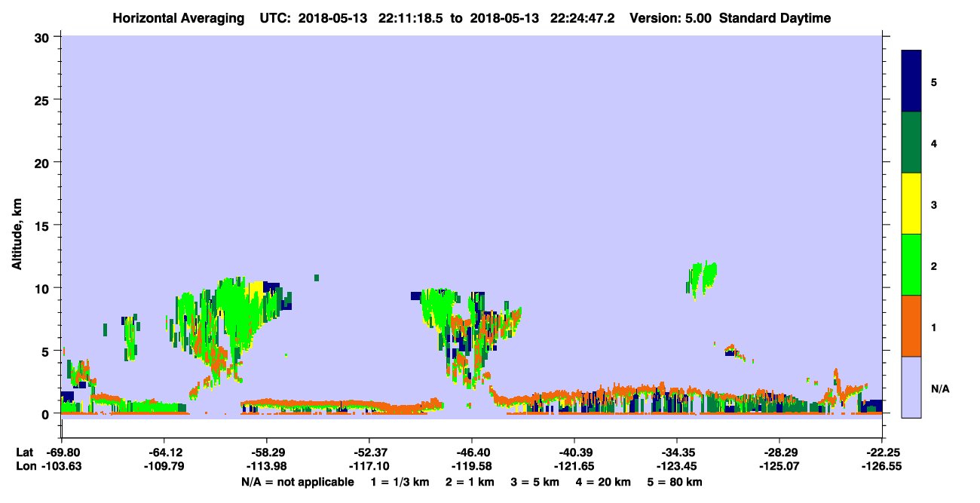Click the dark blue colorbar segment labeled 5

(911, 81)
